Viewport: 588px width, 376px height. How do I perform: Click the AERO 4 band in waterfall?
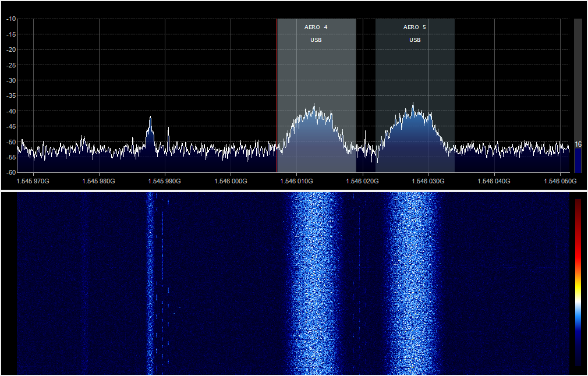(315, 283)
